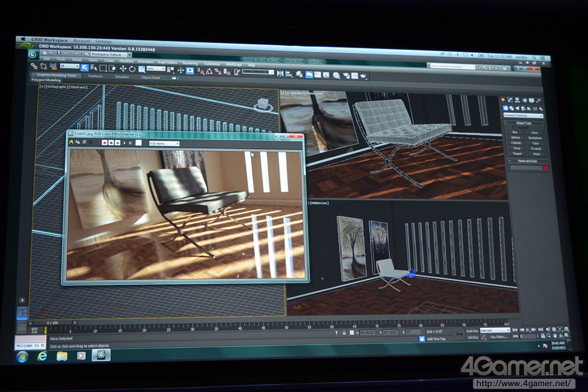Open the Auto Key Selected dropdown
The image size is (588, 392).
pos(494,331)
